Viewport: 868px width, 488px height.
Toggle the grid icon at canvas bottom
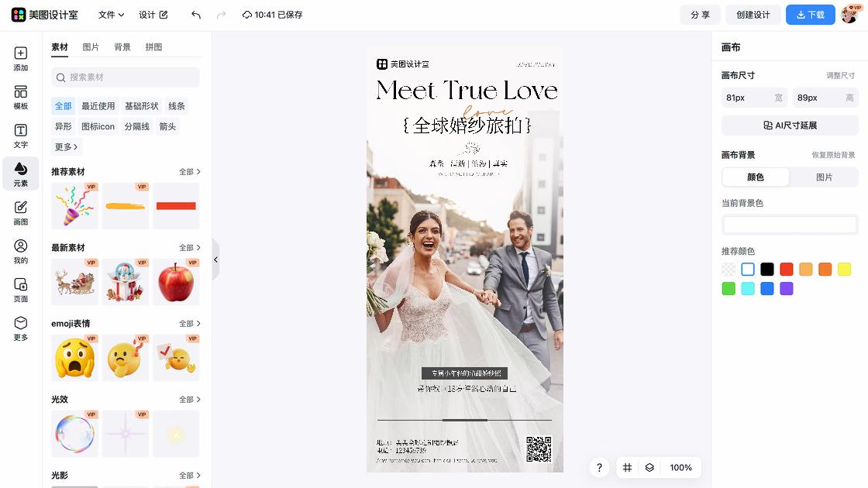coord(627,468)
